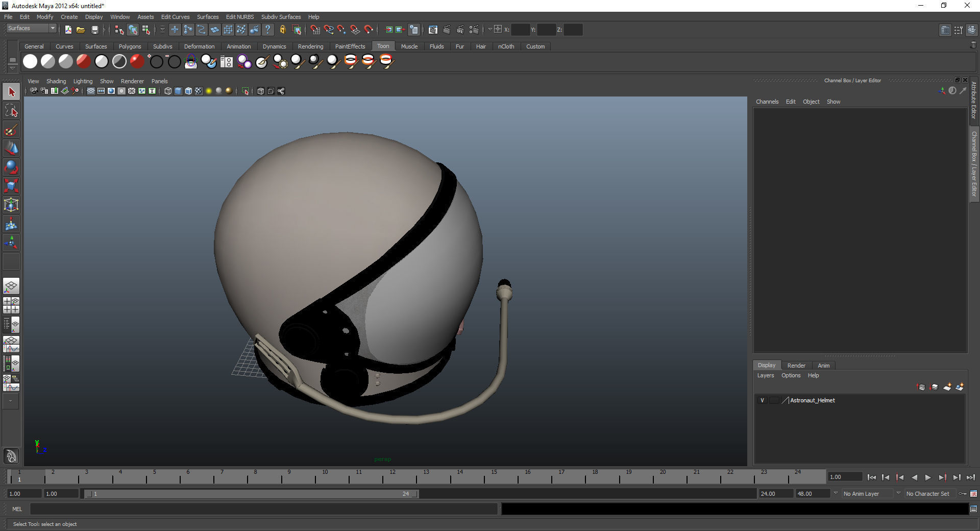
Task: Click the playback end time field 24.00
Action: (x=776, y=494)
